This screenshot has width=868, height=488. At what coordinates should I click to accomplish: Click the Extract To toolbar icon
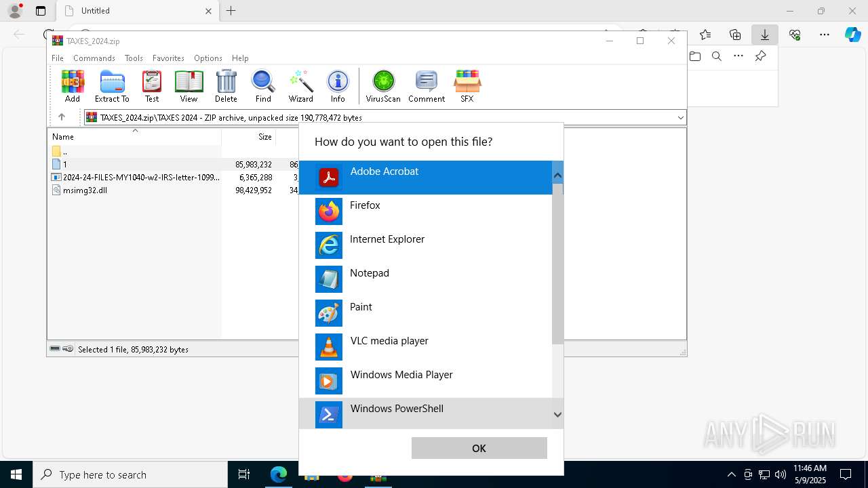[112, 86]
